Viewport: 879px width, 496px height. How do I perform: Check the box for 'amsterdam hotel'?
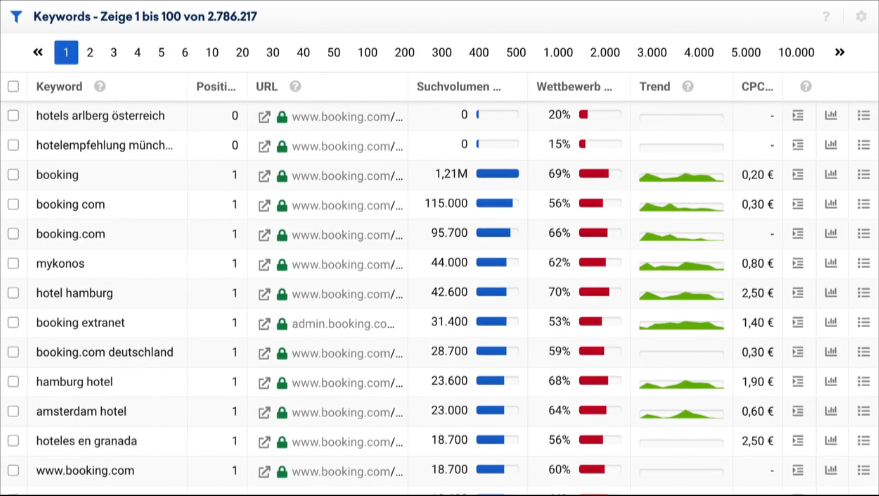[x=13, y=411]
